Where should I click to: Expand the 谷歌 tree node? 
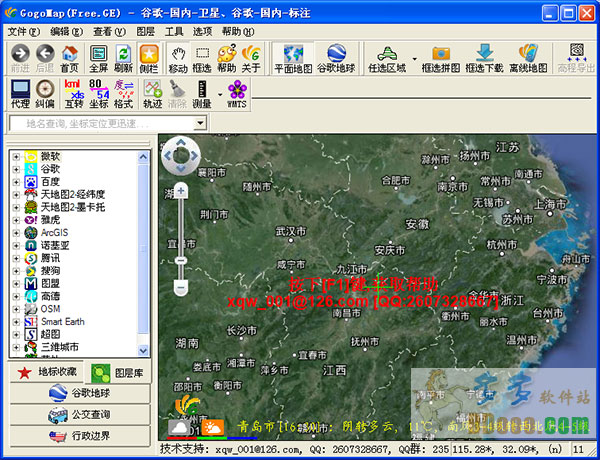[x=16, y=169]
